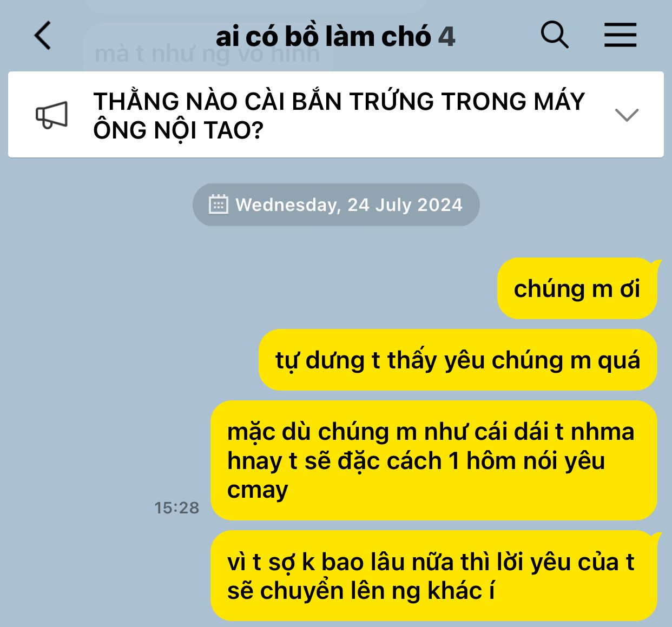
Task: Select the message starting 'mặc dù chúng m'
Action: 433,460
